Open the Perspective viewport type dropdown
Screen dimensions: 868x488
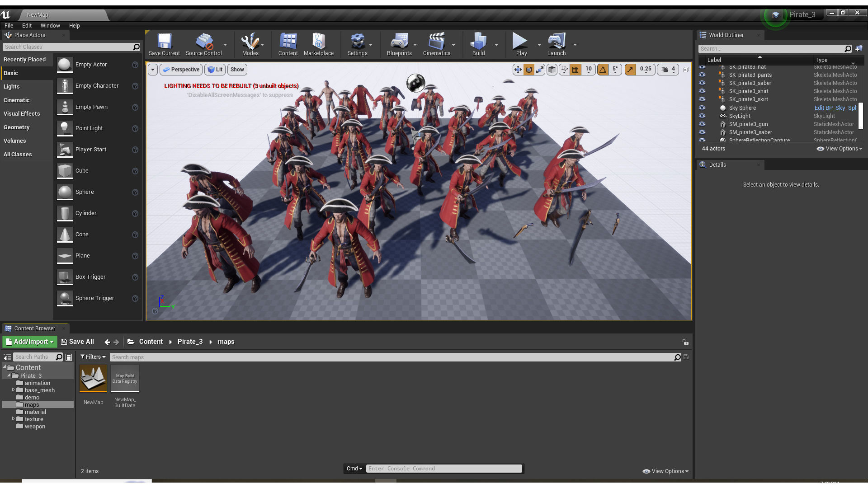click(x=181, y=70)
